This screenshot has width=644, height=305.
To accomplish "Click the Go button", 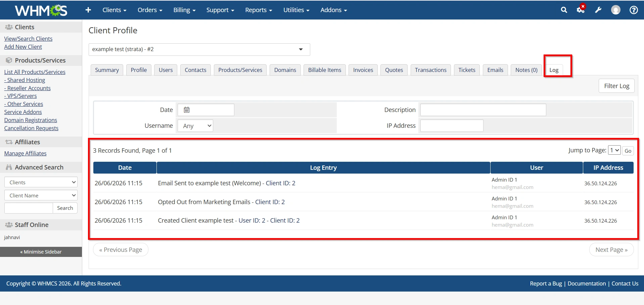I will click(x=628, y=151).
